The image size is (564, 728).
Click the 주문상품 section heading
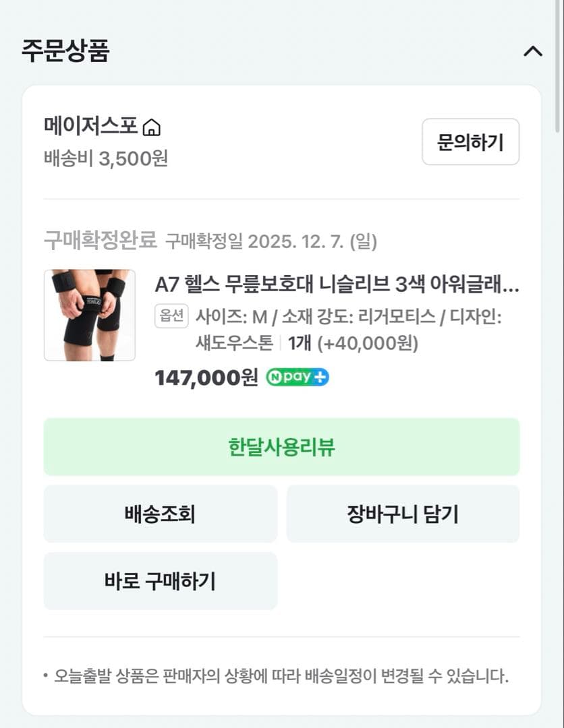click(65, 51)
